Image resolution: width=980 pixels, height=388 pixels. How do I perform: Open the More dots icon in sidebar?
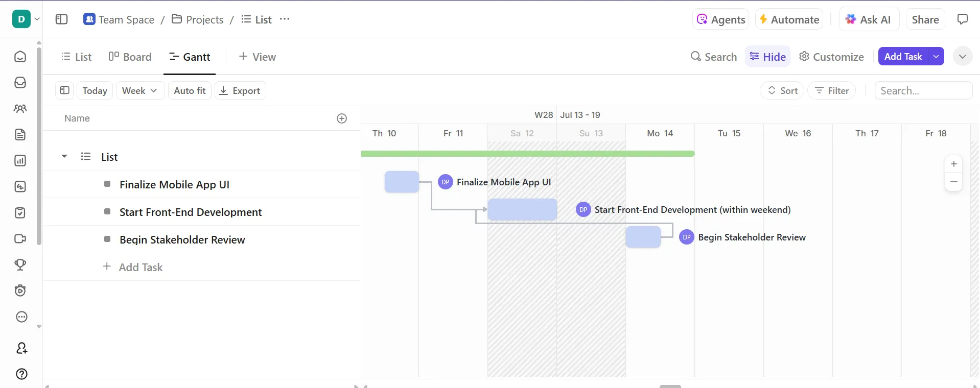[x=21, y=317]
